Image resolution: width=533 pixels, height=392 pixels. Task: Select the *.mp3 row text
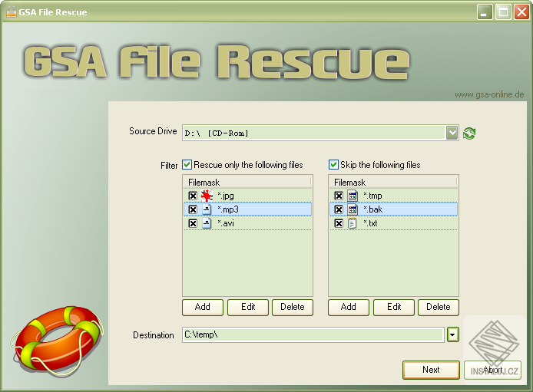tap(228, 209)
